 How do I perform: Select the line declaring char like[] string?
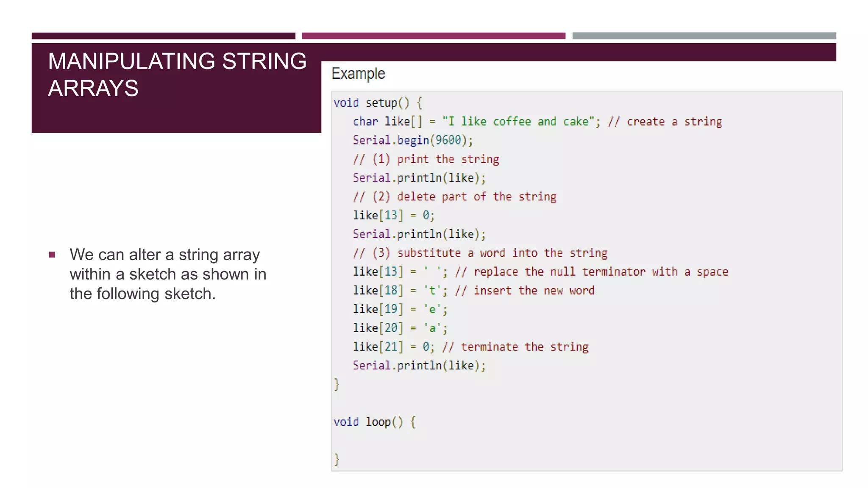[x=537, y=122]
